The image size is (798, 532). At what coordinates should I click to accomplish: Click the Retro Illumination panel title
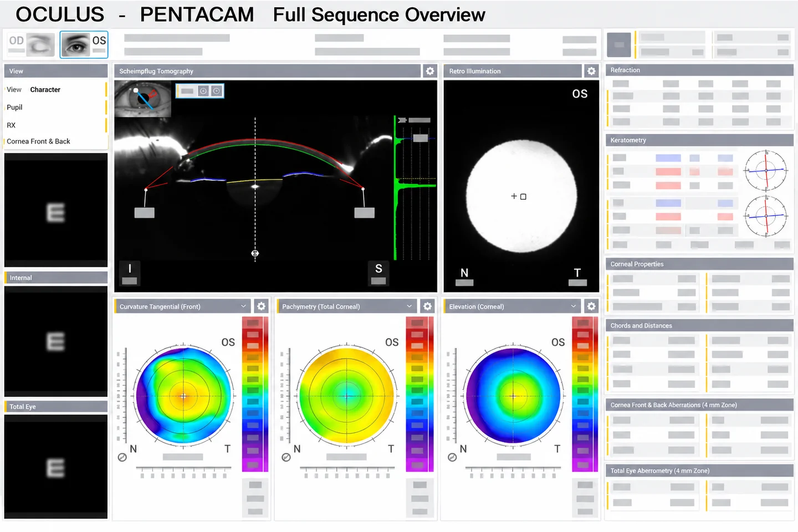click(x=475, y=71)
